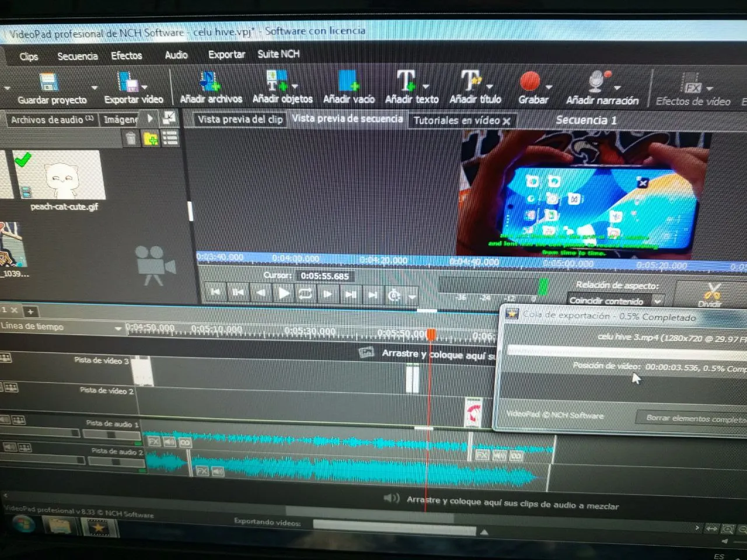Open the file explorer taskbar icon
Screen dimensions: 747x560
(60, 527)
